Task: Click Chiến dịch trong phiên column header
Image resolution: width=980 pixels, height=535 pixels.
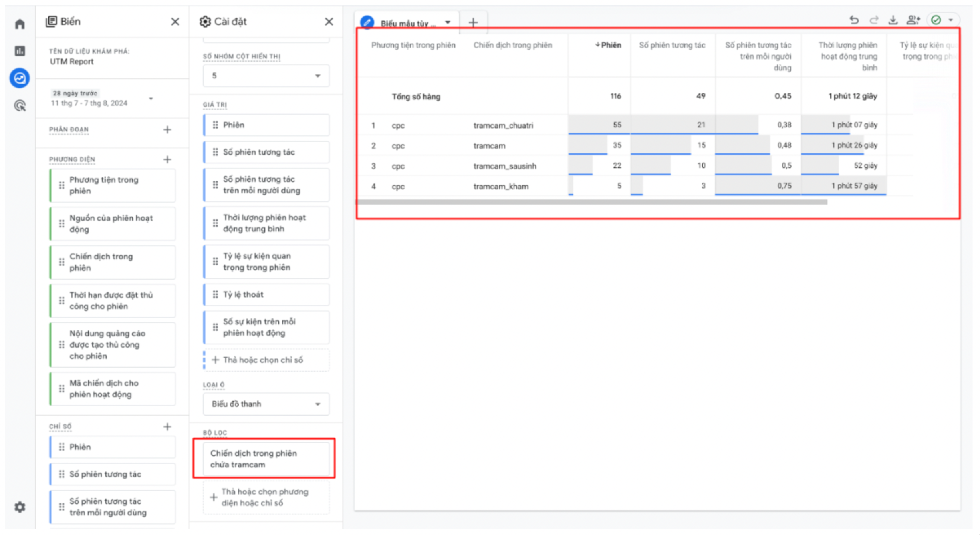Action: pos(513,45)
